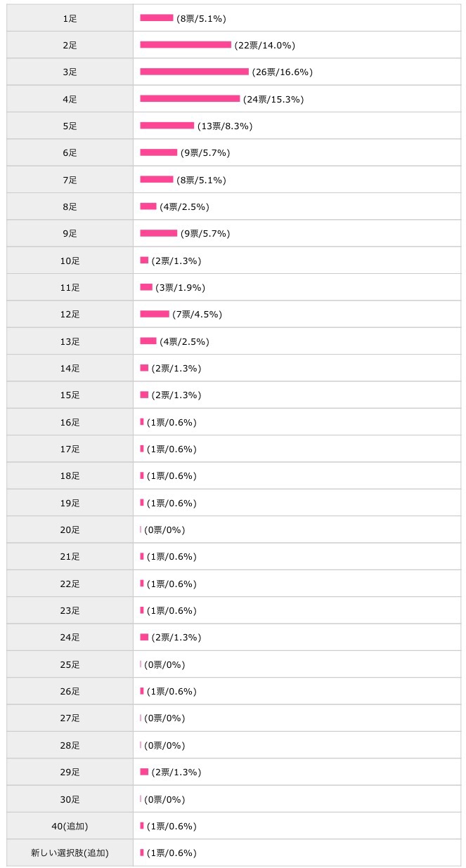Viewport: 466px width, 868px height.
Task: Click the 30足 row label
Action: pos(70,799)
